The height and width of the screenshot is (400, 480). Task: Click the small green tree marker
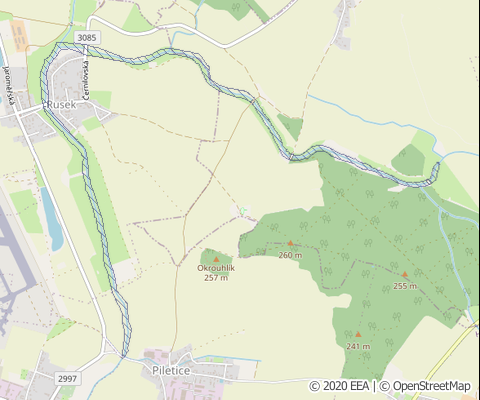pyautogui.click(x=243, y=211)
